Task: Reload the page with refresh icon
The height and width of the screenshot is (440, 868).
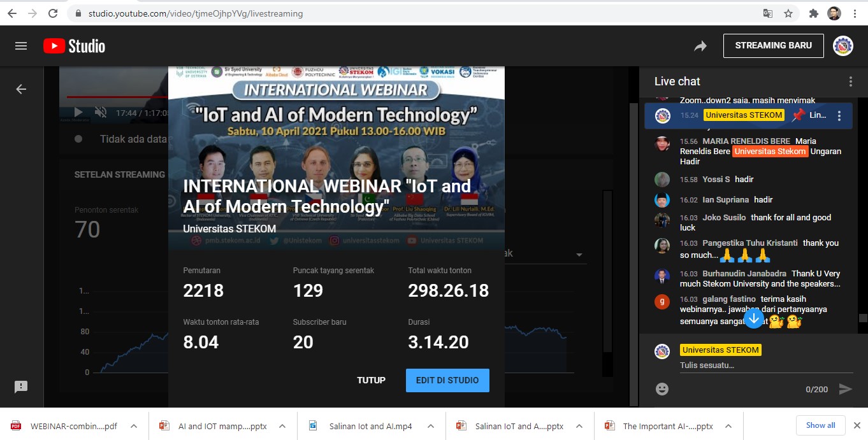Action: pos(53,13)
